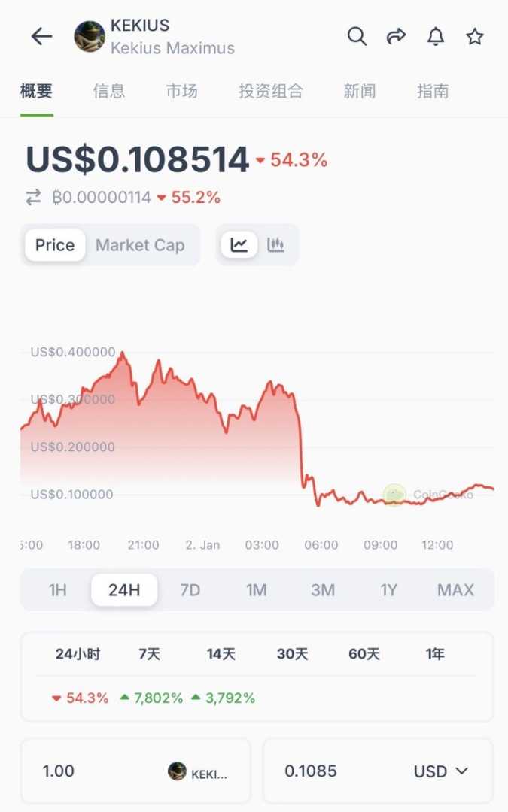
Task: Open the USD currency dropdown
Action: (x=441, y=771)
